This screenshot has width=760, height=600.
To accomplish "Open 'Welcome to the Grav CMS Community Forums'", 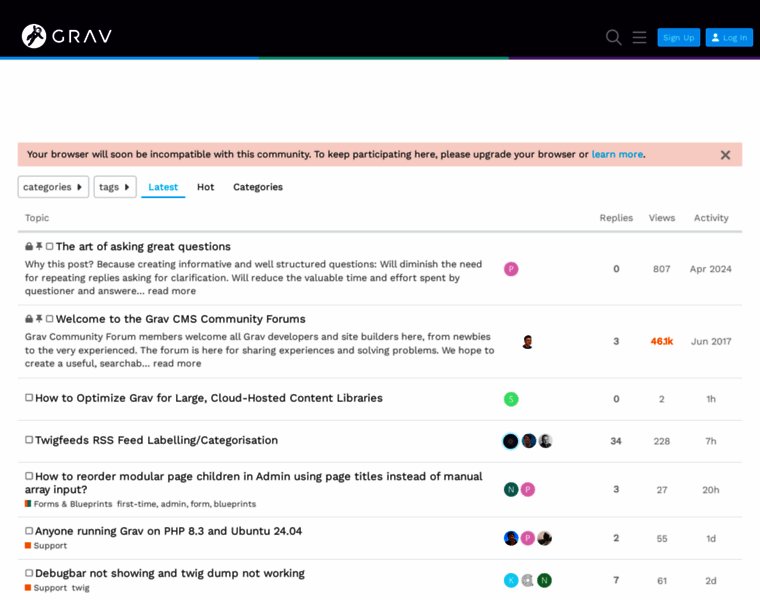I will coord(180,319).
